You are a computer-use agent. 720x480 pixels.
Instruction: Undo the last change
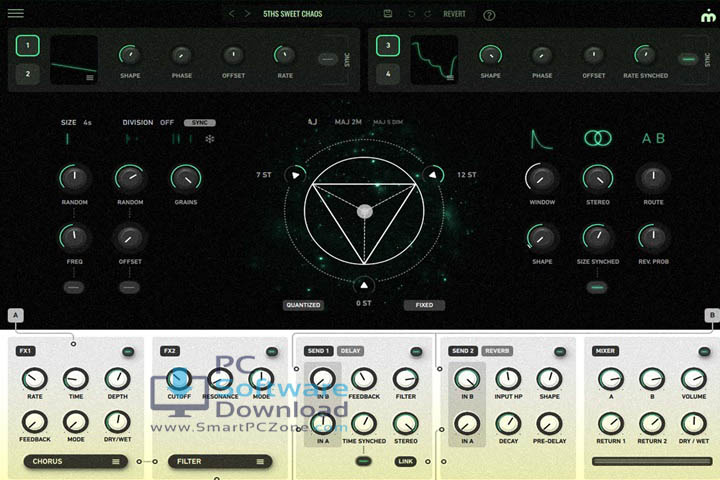point(411,14)
